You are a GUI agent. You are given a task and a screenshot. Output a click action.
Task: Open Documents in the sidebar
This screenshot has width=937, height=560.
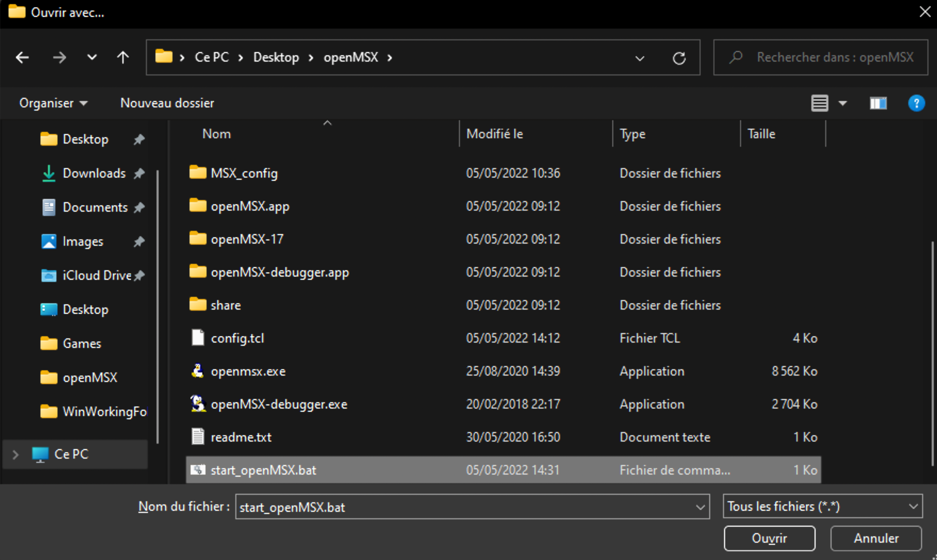(95, 207)
